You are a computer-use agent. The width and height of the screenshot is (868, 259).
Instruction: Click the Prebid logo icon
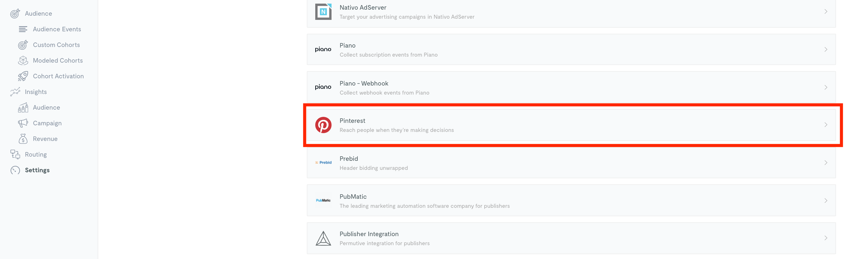(323, 163)
